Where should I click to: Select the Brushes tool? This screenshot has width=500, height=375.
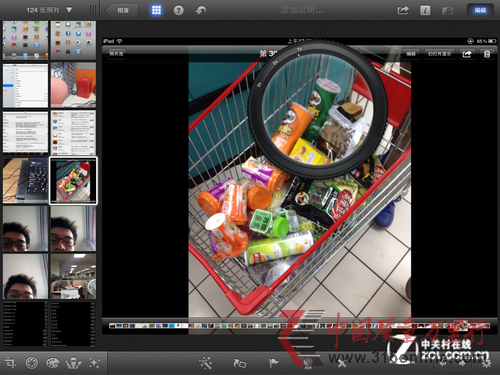pyautogui.click(x=74, y=363)
